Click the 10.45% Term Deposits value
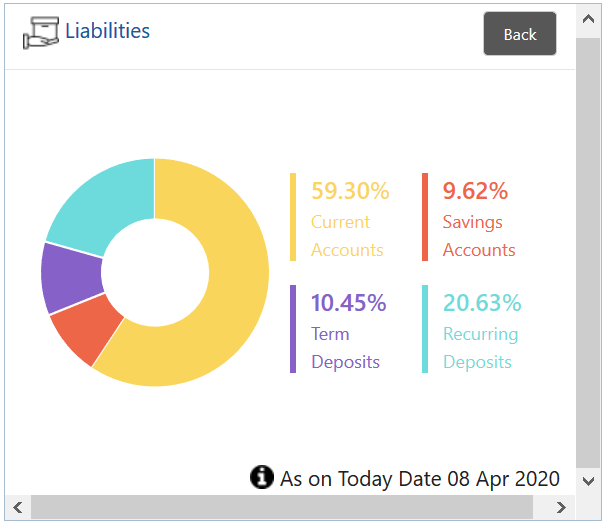 pyautogui.click(x=349, y=303)
